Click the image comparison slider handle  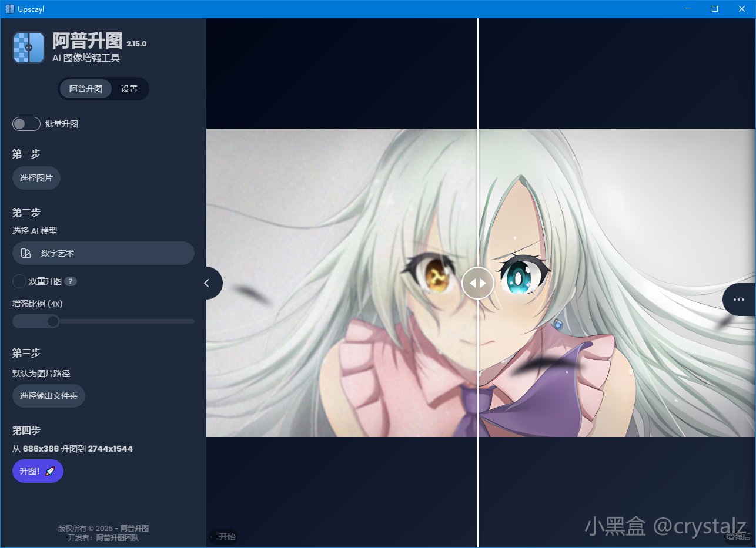click(x=478, y=283)
